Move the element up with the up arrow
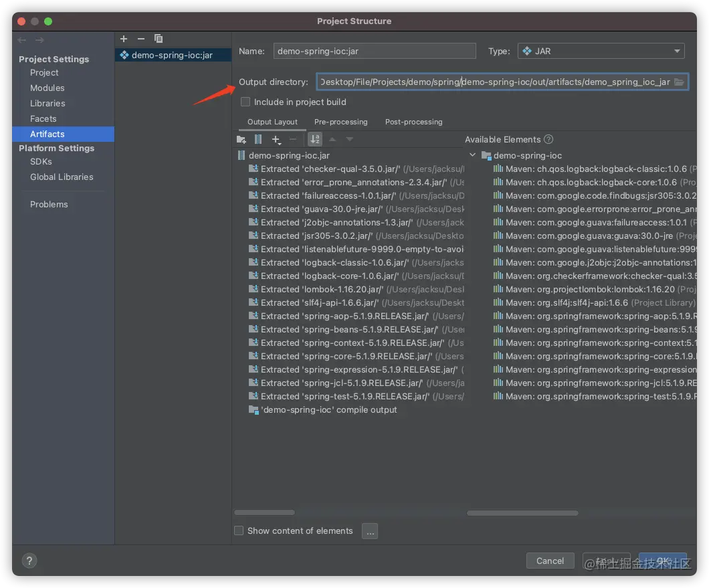Viewport: 709px width, 588px height. (332, 139)
